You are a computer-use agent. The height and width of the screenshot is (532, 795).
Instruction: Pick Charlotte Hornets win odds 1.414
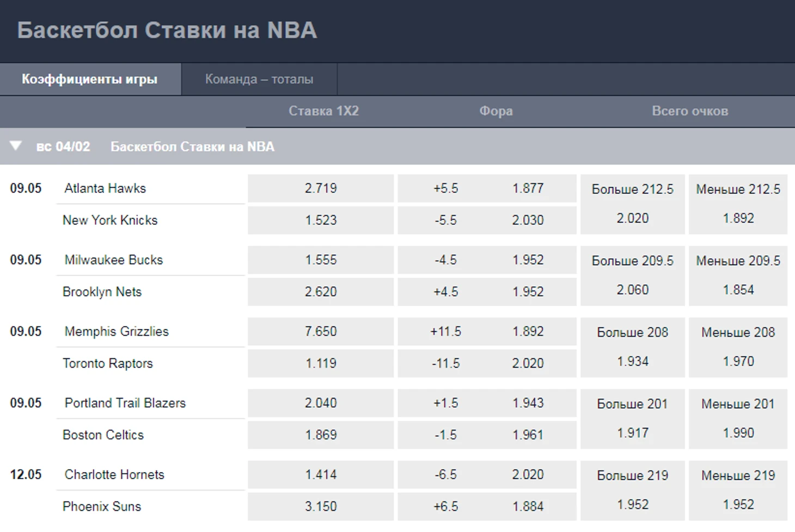point(321,475)
